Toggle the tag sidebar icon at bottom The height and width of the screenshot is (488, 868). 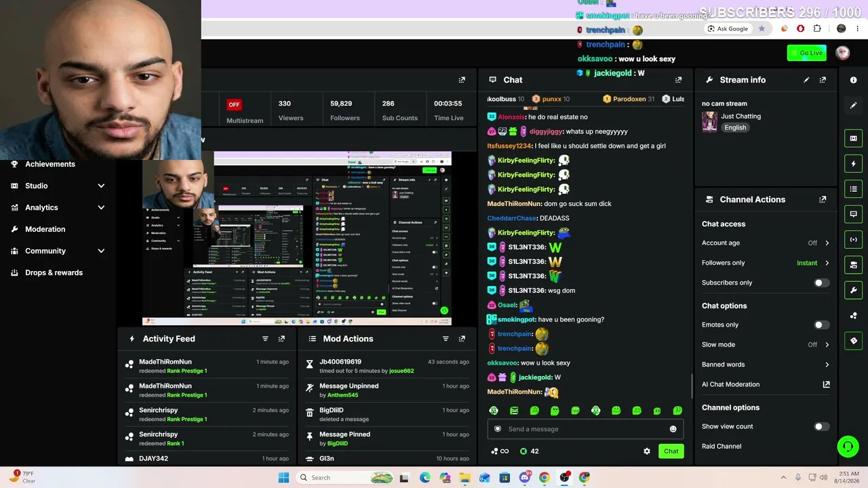[854, 340]
